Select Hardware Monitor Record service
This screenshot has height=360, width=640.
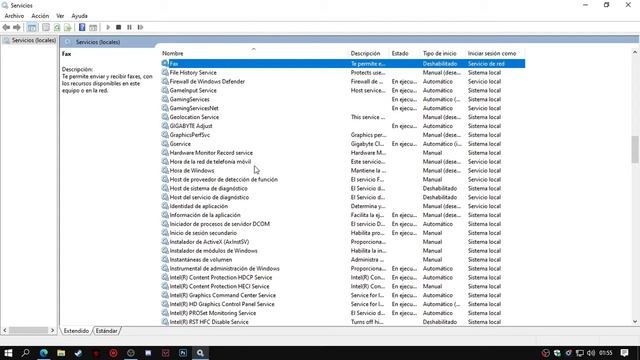[343, 153]
